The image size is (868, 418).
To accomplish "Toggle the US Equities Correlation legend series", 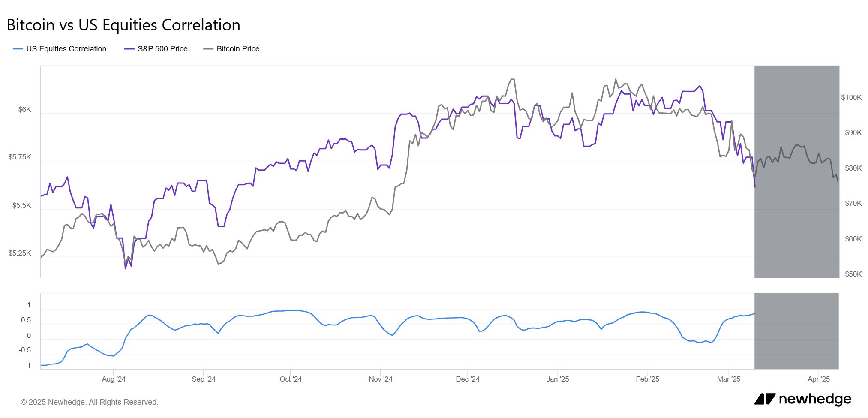I will 66,49.
